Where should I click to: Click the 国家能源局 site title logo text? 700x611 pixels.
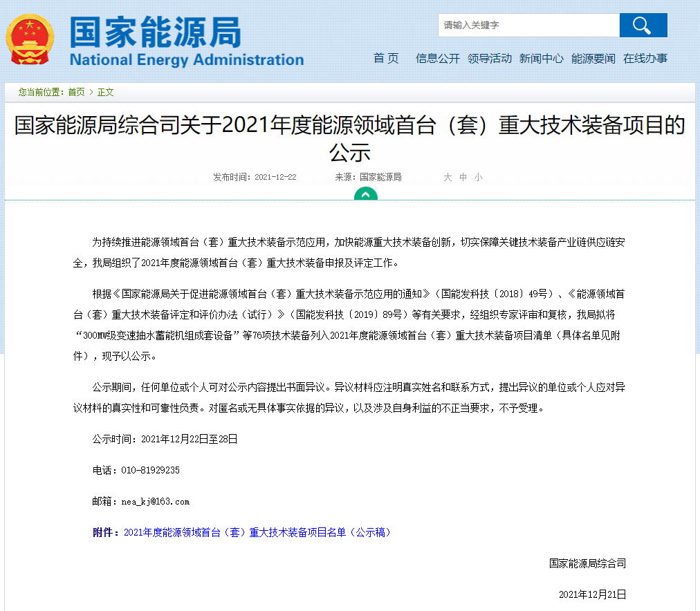[156, 31]
